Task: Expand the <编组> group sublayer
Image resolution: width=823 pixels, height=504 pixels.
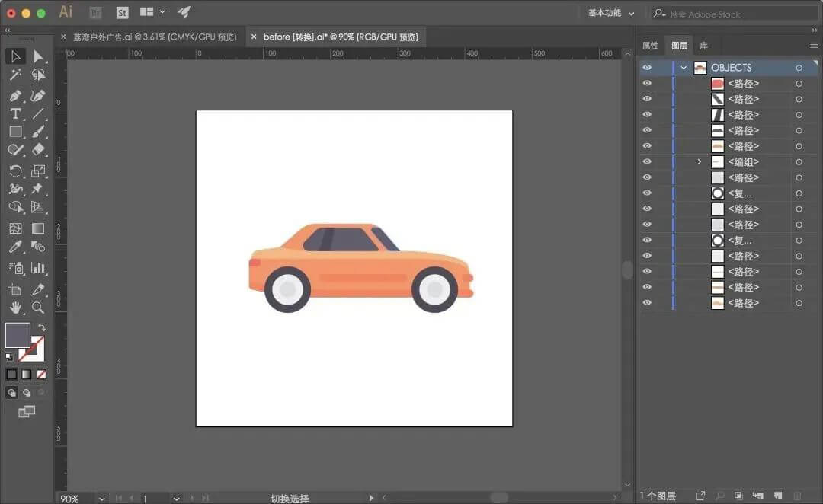Action: tap(699, 162)
